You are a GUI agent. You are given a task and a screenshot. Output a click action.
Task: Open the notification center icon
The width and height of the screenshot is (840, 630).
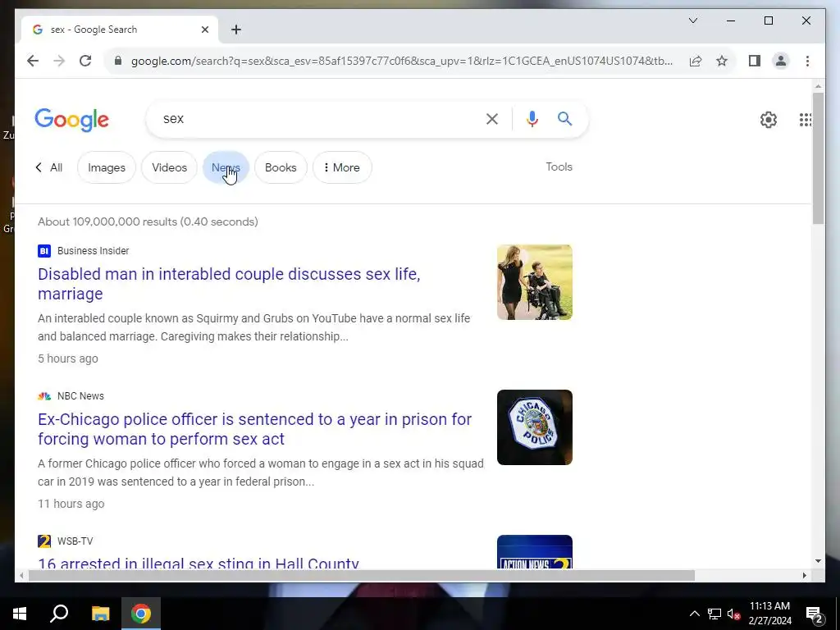pyautogui.click(x=815, y=614)
